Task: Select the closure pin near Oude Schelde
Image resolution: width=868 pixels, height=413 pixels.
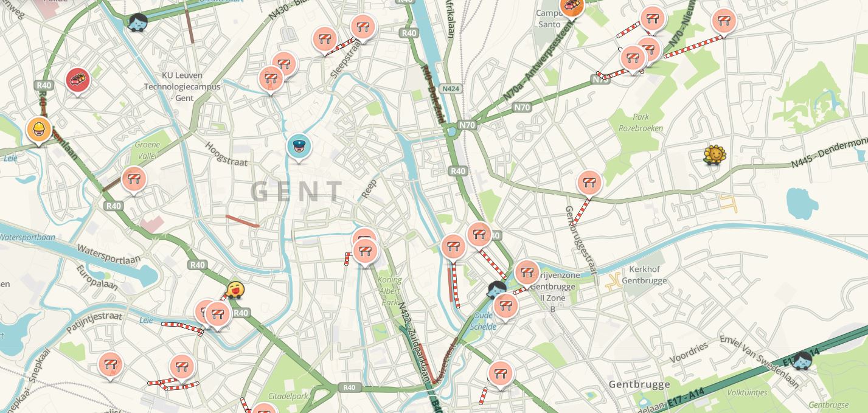Action: click(505, 306)
